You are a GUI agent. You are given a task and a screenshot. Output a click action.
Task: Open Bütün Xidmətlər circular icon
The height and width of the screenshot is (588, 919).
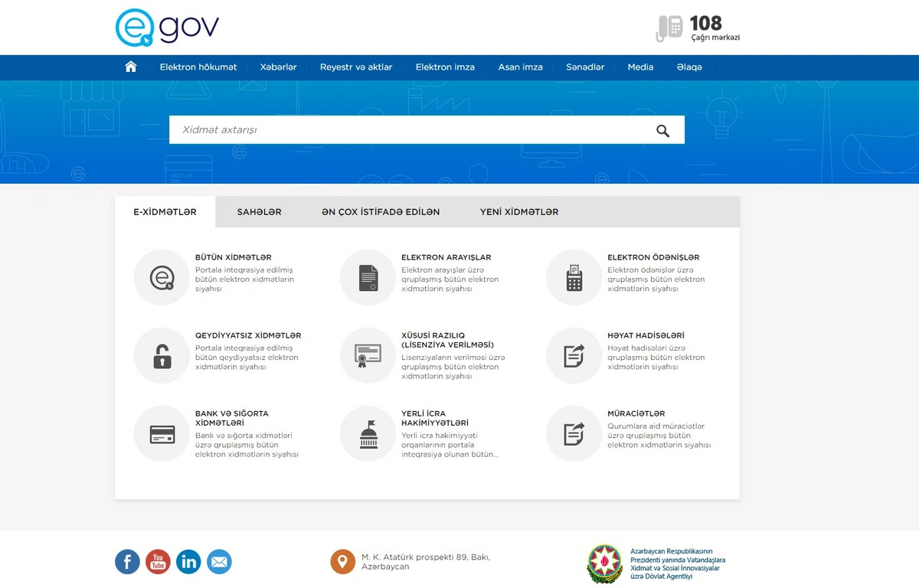pyautogui.click(x=162, y=277)
